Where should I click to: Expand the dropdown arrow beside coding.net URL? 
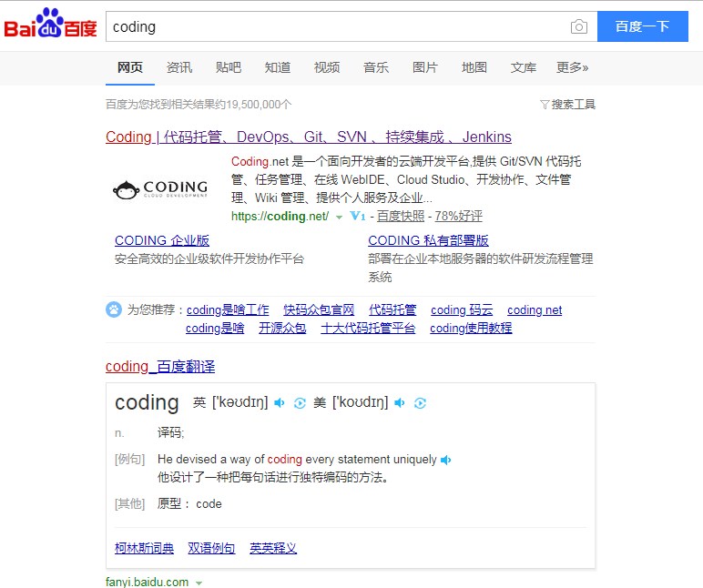coord(340,218)
